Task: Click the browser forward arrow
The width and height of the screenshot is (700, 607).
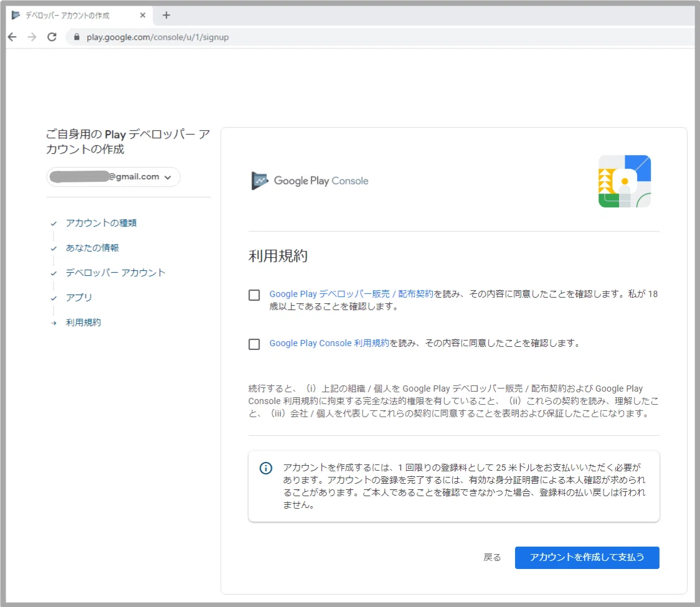Action: (x=32, y=37)
